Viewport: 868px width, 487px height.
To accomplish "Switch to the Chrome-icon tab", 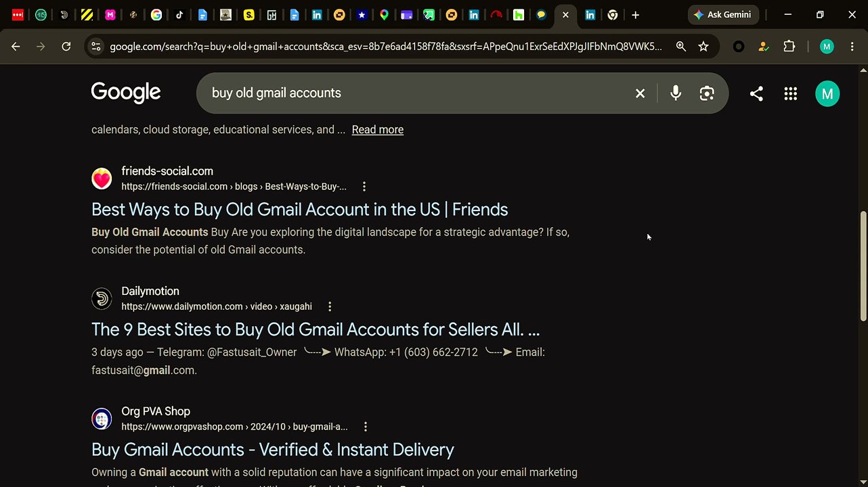I will pyautogui.click(x=613, y=15).
